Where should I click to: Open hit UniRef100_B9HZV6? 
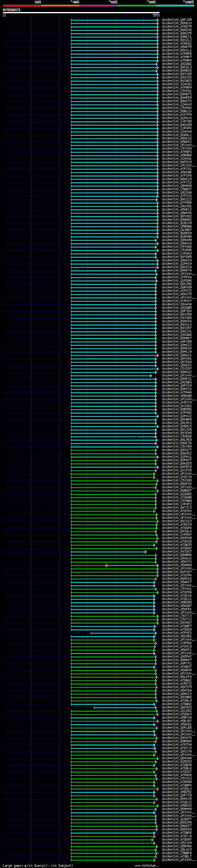click(x=177, y=30)
